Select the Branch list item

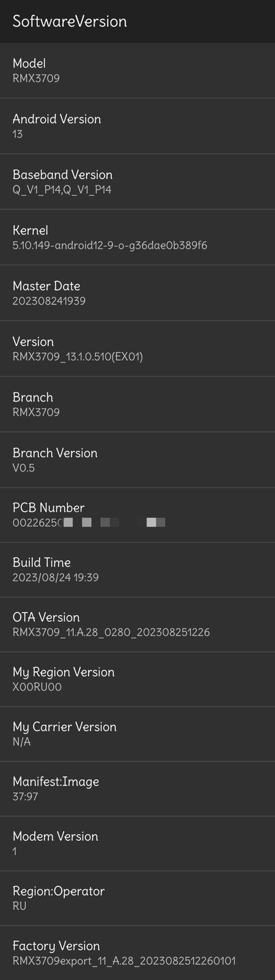(x=137, y=404)
